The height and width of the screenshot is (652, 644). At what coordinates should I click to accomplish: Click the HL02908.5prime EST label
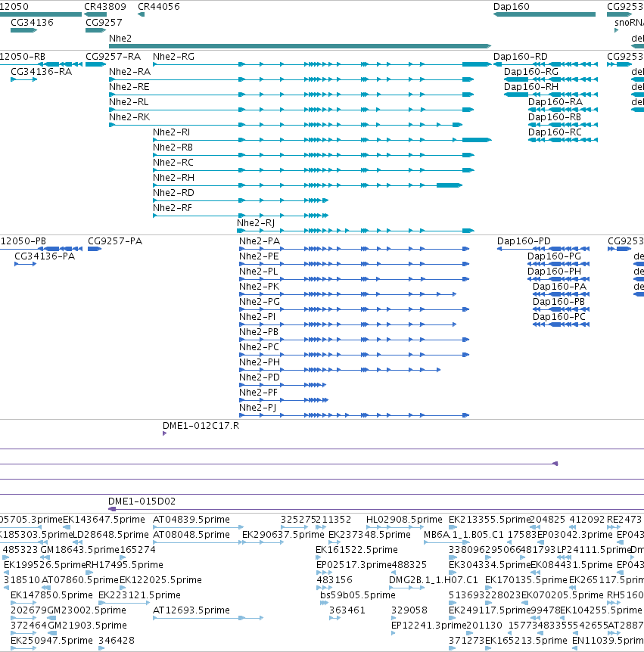[x=404, y=520]
